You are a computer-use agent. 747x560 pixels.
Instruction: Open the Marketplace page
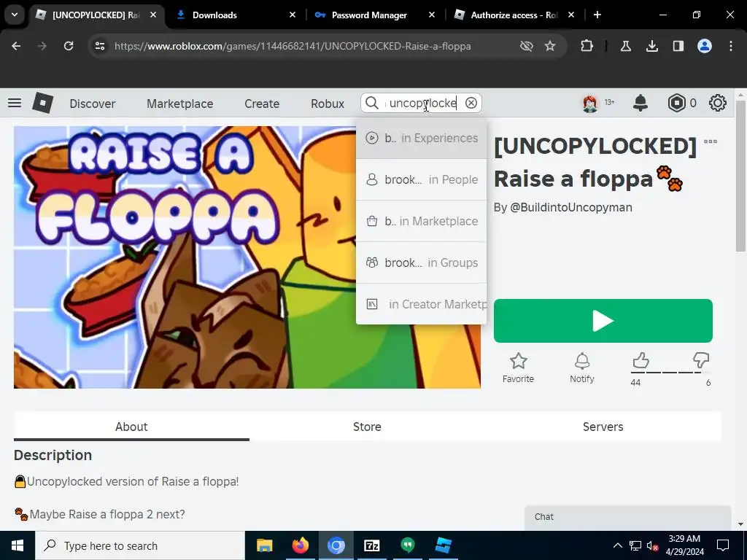180,104
